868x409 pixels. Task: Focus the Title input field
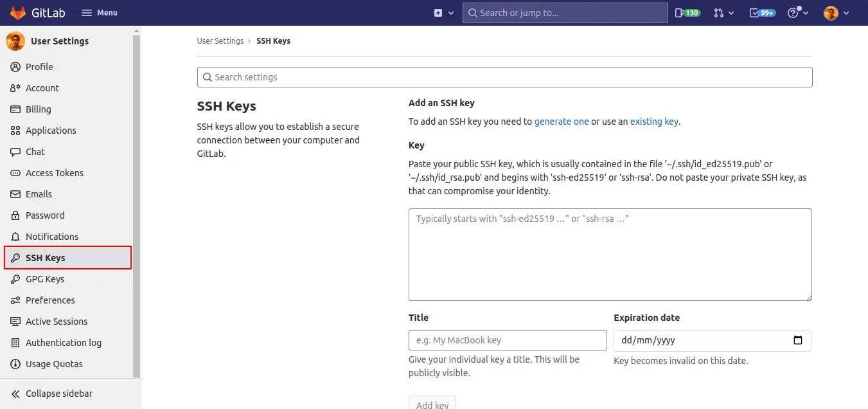(x=507, y=340)
